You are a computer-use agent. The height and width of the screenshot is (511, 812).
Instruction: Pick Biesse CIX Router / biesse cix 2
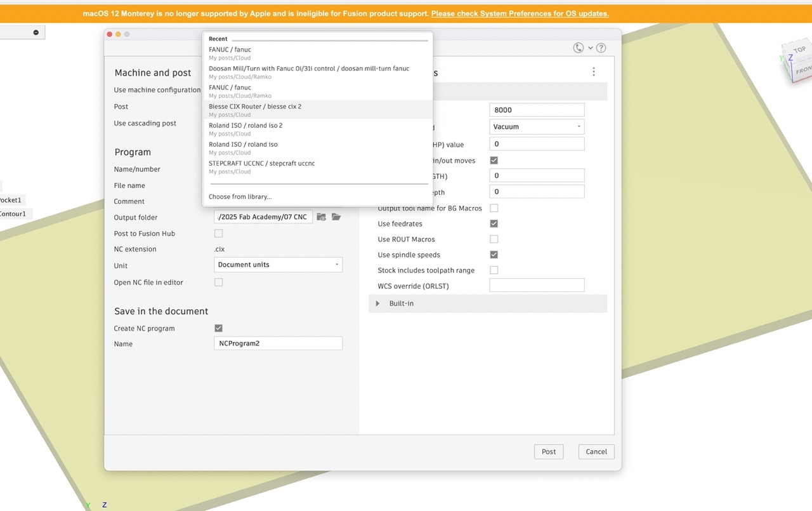(317, 110)
